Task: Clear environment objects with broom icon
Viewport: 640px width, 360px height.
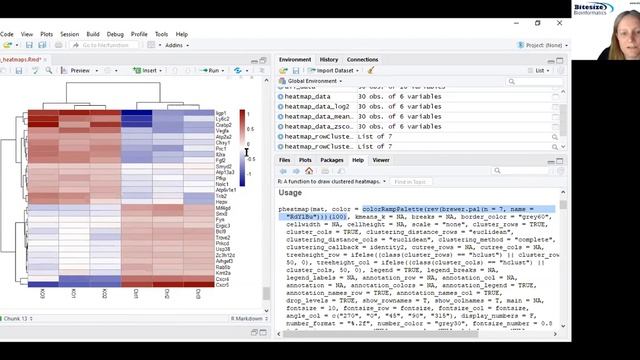Action: (x=371, y=71)
